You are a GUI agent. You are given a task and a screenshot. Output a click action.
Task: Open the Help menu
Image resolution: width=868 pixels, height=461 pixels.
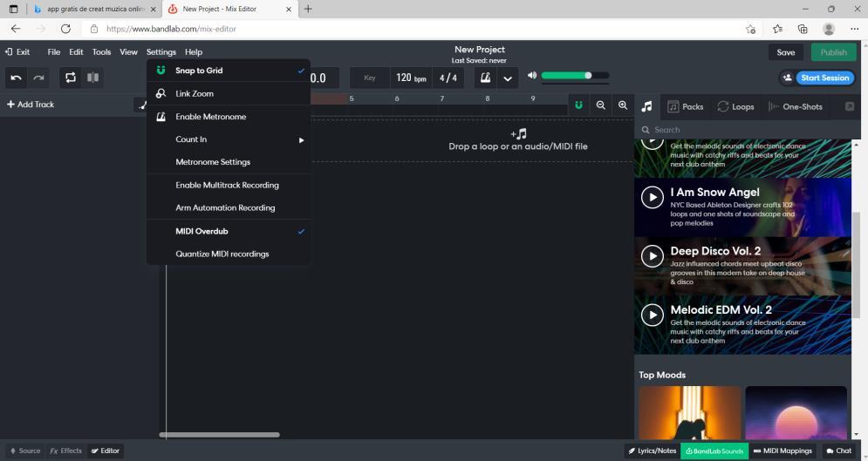click(x=193, y=52)
